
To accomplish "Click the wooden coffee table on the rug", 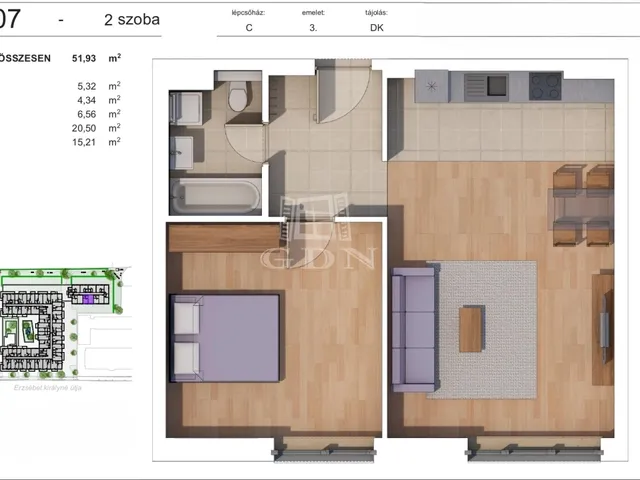I will pyautogui.click(x=471, y=329).
